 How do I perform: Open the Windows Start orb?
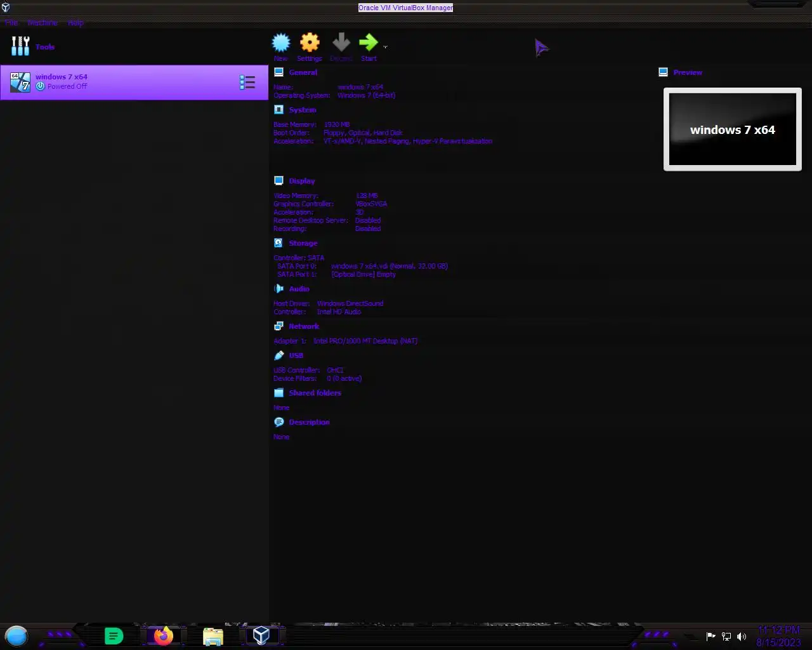(x=16, y=635)
